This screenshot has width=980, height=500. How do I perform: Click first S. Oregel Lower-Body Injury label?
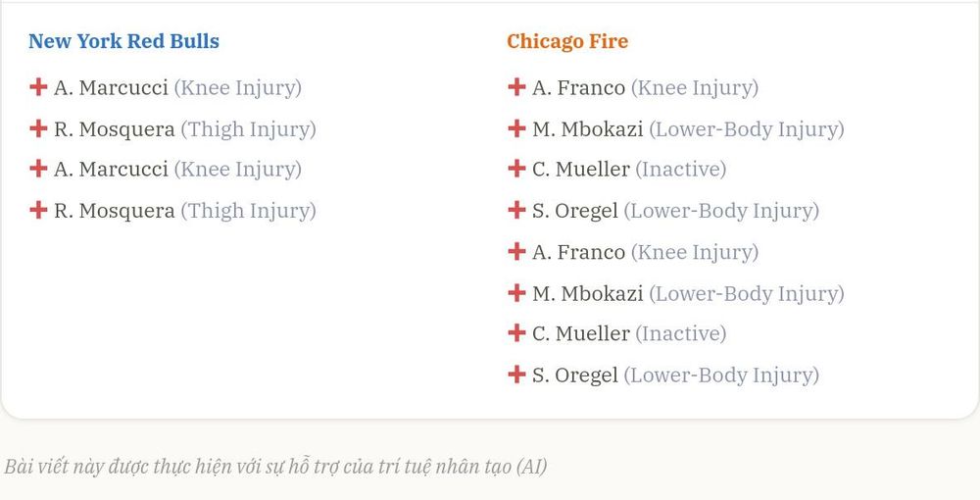pos(721,211)
